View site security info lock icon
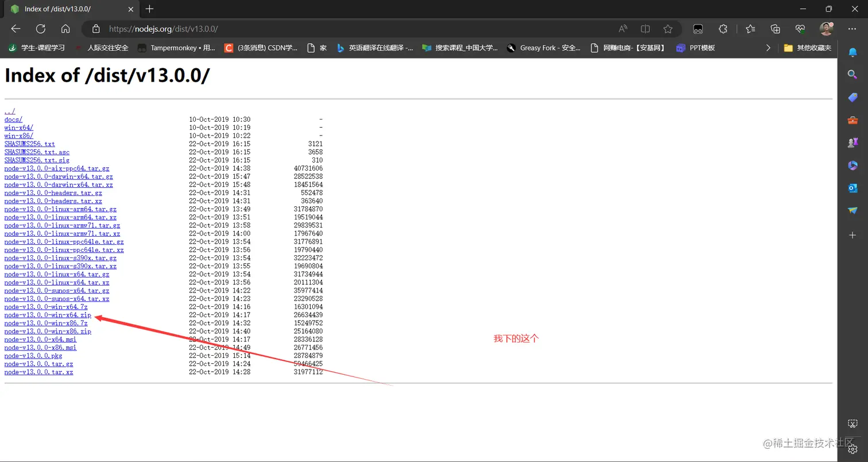Image resolution: width=868 pixels, height=462 pixels. click(x=96, y=29)
